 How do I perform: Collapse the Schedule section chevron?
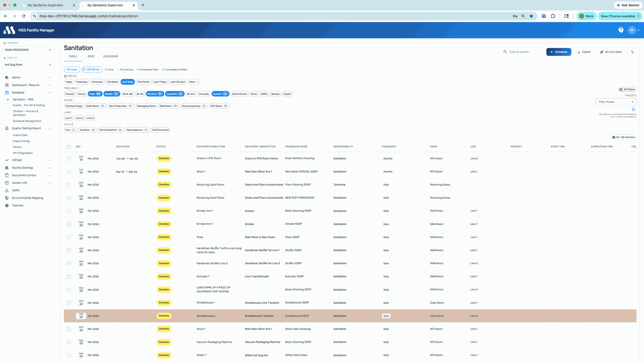click(50, 93)
